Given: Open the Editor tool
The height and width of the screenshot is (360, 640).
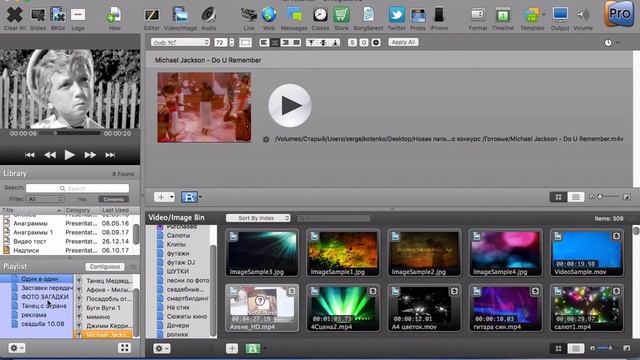Looking at the screenshot, I should 151,16.
